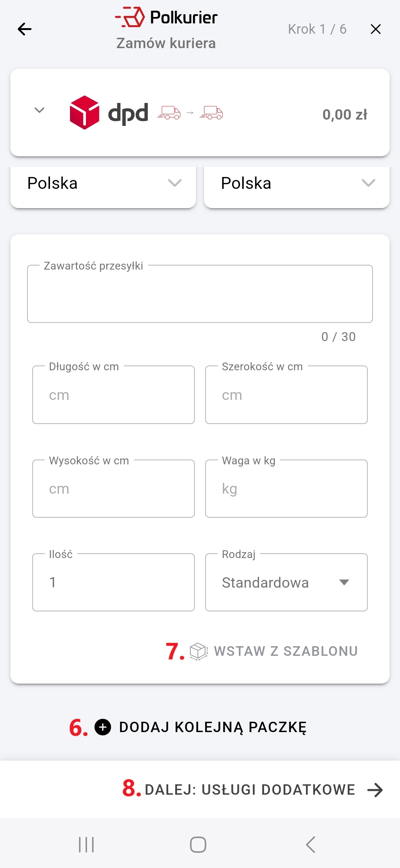The width and height of the screenshot is (400, 868).
Task: Open the destination country Polska dropdown
Action: pos(297,184)
